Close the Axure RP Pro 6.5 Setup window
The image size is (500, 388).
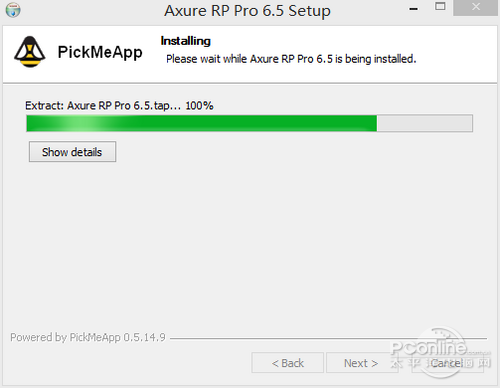tap(476, 7)
